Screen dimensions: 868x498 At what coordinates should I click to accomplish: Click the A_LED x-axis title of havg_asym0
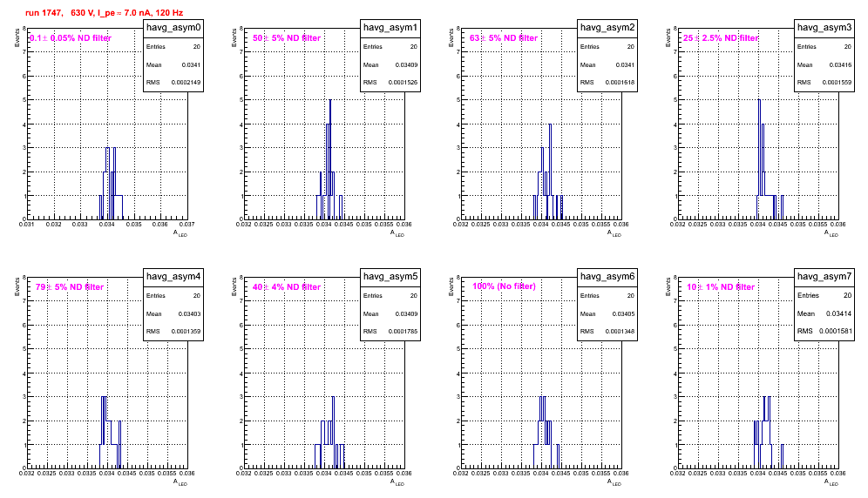(180, 233)
